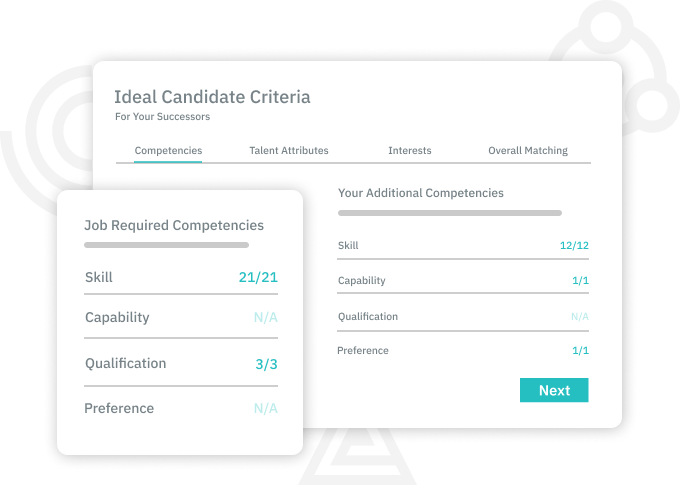Click the For Your Successors subtitle
The height and width of the screenshot is (485, 680).
[163, 117]
